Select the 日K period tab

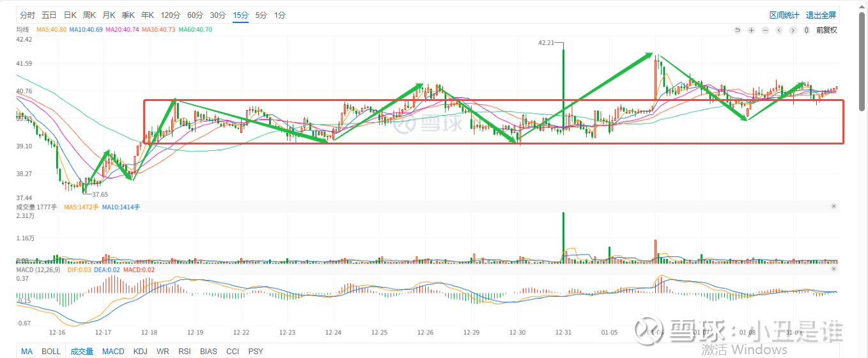70,15
